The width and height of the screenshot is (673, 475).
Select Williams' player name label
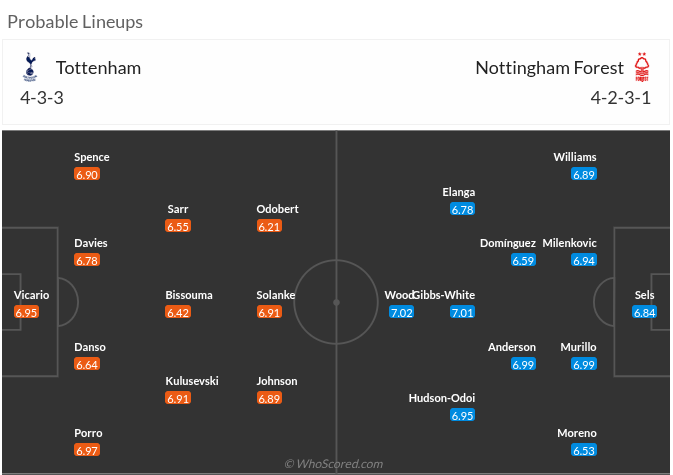point(575,157)
